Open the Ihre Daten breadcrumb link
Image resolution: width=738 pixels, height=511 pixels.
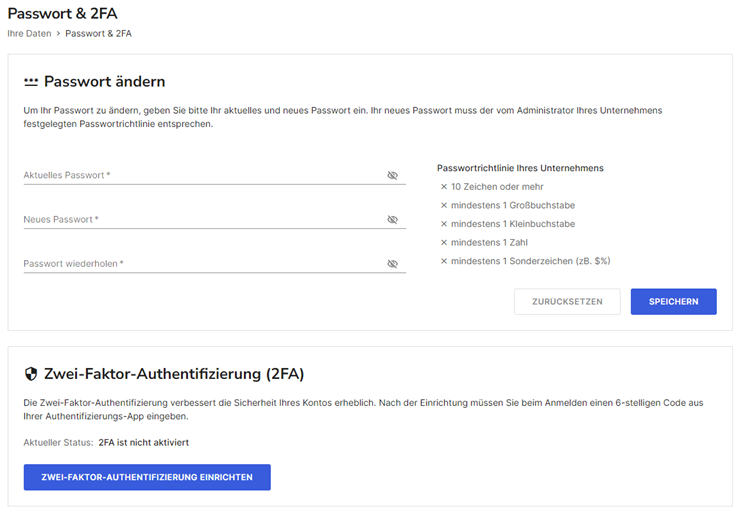pyautogui.click(x=29, y=33)
